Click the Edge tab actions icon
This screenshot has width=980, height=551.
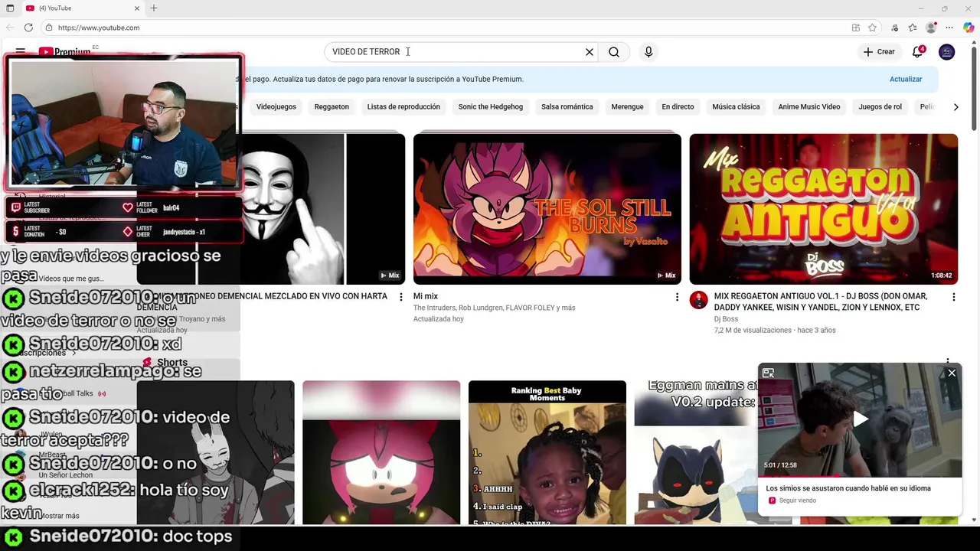click(10, 8)
